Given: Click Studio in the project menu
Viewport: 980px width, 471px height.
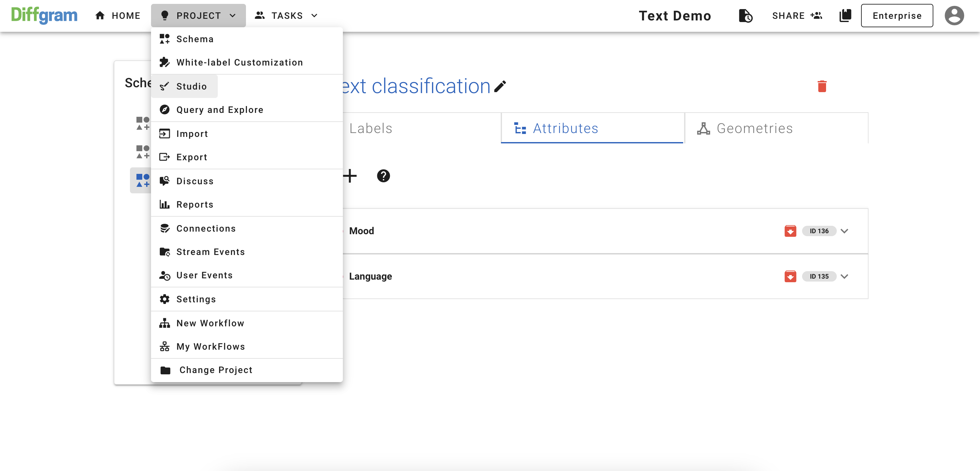Looking at the screenshot, I should [x=191, y=86].
